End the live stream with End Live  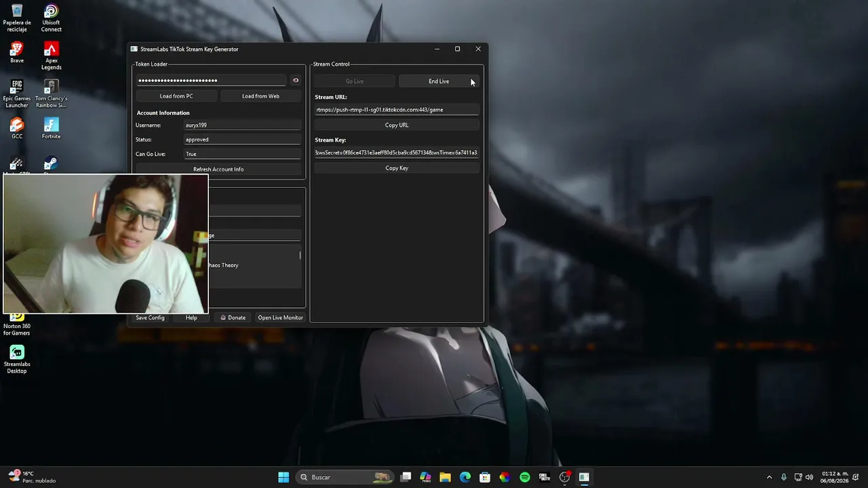pos(439,81)
